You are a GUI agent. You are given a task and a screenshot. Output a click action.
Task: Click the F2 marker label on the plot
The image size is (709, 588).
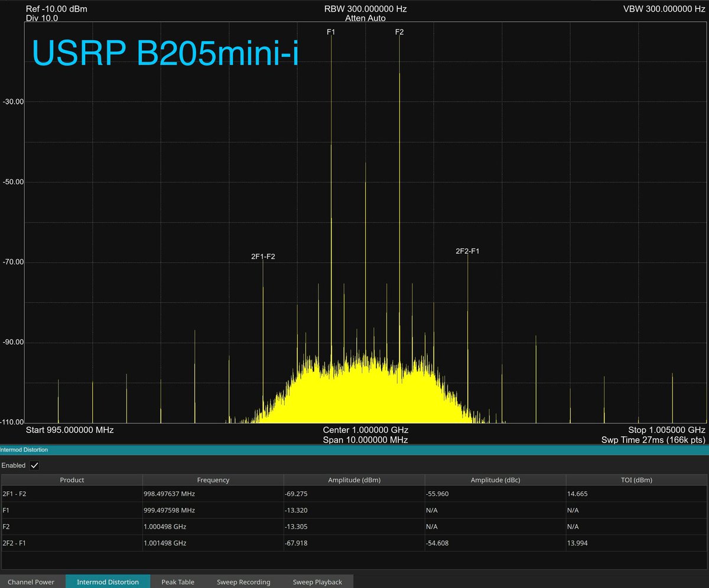coord(399,32)
